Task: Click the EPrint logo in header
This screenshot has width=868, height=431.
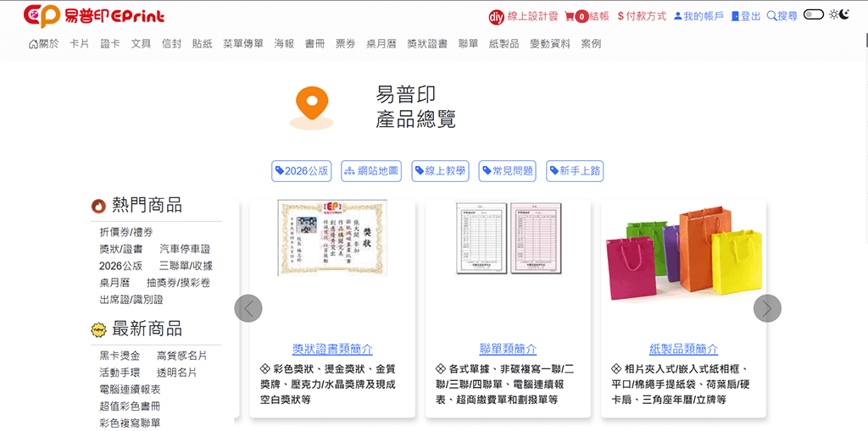Action: [x=94, y=16]
